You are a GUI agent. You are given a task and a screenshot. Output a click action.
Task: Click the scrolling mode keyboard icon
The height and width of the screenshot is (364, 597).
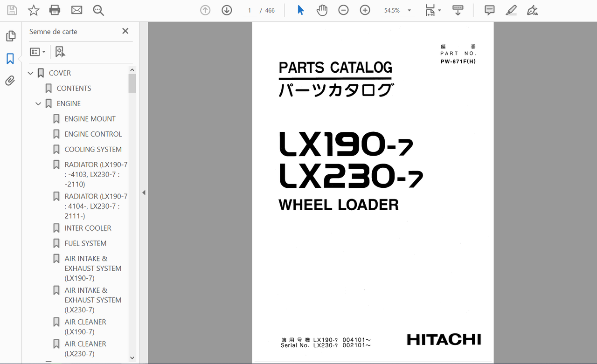(458, 10)
